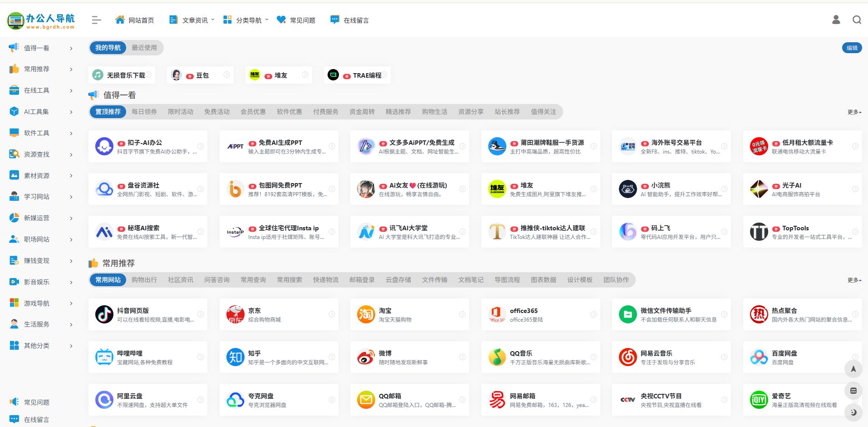
Task: Open the TRAE编程 quick-access icon
Action: point(333,75)
